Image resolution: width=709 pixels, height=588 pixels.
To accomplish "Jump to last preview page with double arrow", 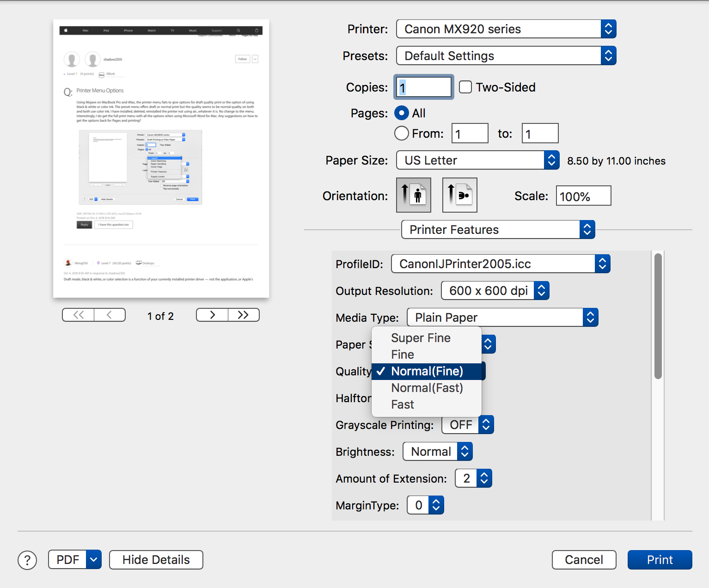I will click(244, 315).
